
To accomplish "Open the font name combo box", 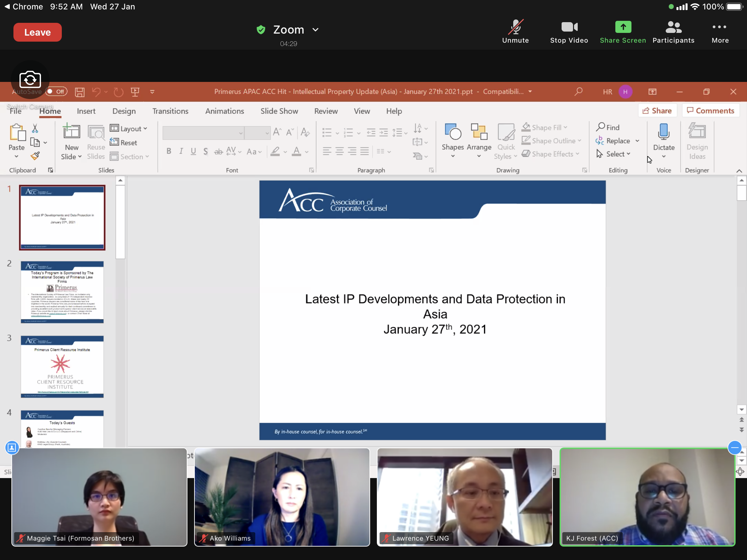I will click(x=203, y=133).
